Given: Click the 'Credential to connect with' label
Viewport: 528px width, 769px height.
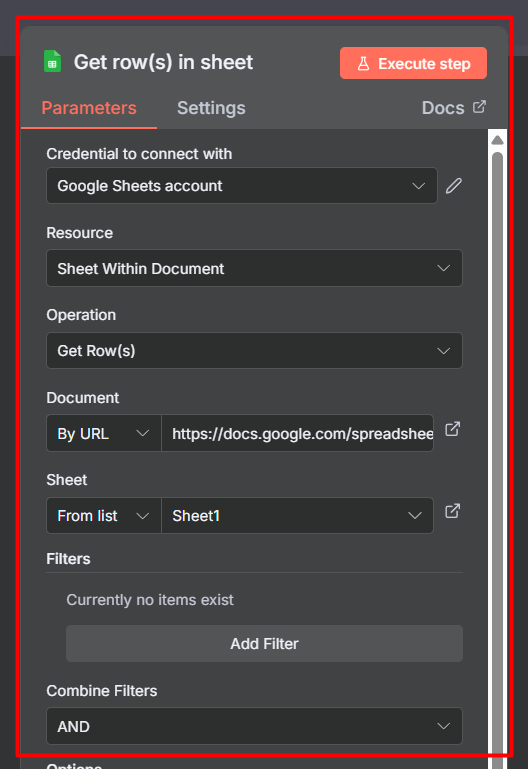Looking at the screenshot, I should point(139,154).
